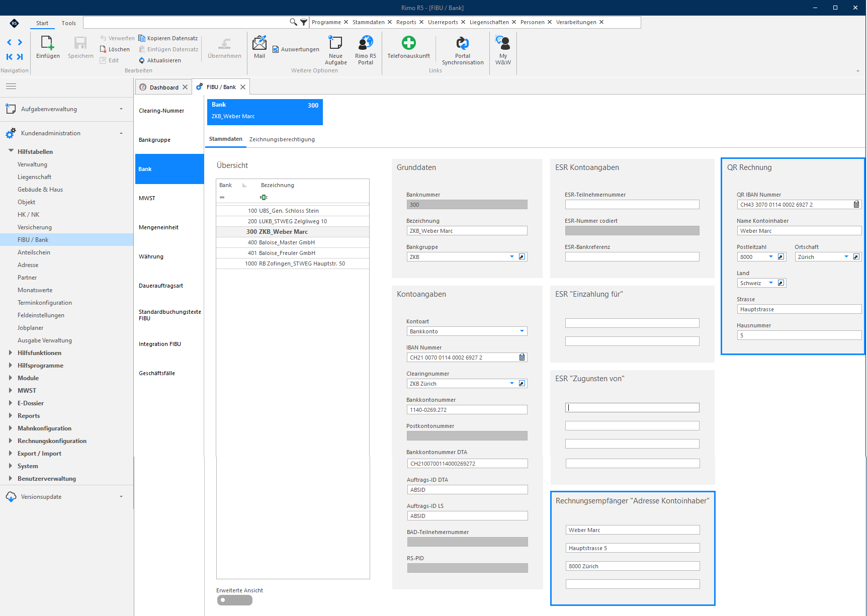This screenshot has width=867, height=616.
Task: Click the ESR-Teilnehmernummer input field
Action: point(632,205)
